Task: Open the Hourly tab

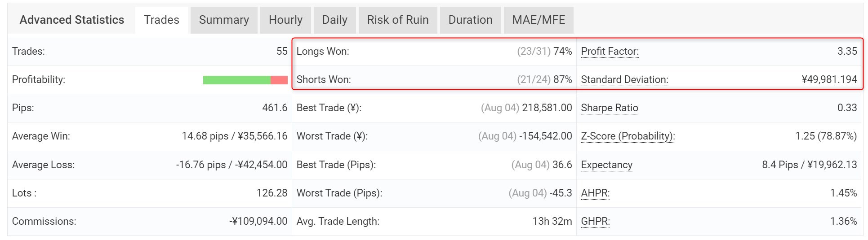Action: click(285, 20)
